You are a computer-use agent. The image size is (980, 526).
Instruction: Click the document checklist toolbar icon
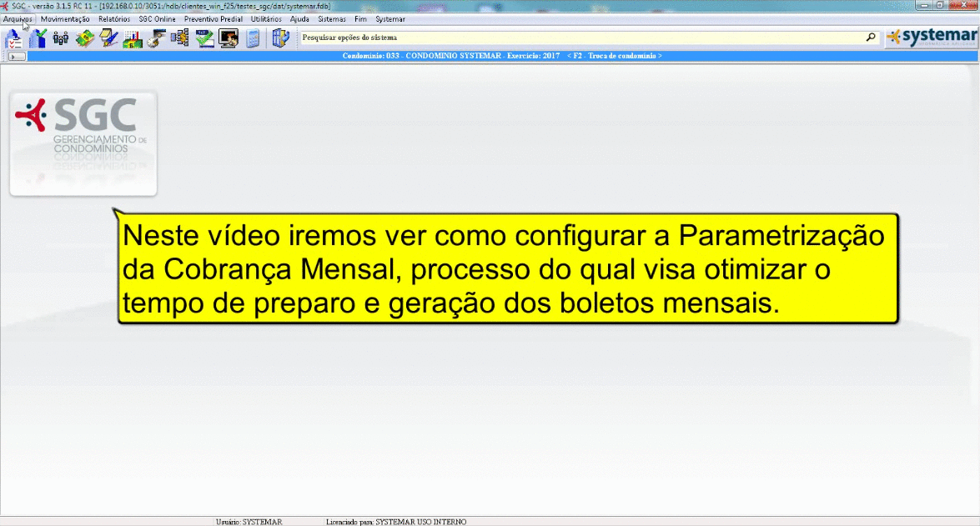[13, 38]
